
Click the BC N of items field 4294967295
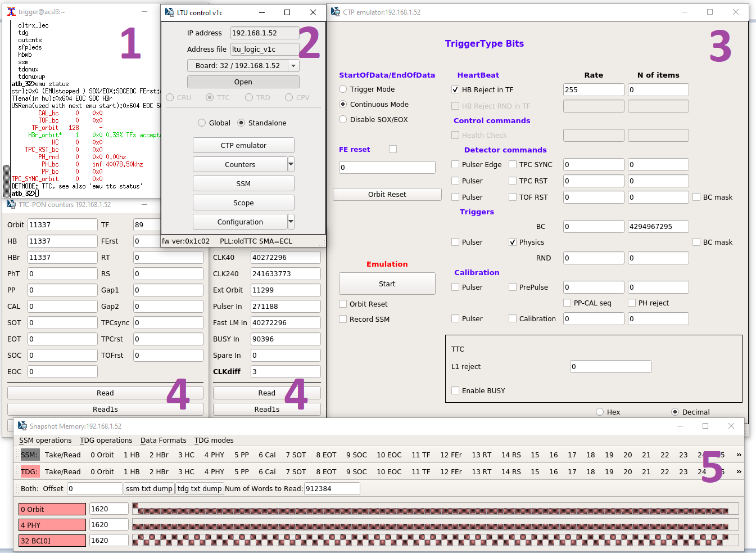point(658,226)
